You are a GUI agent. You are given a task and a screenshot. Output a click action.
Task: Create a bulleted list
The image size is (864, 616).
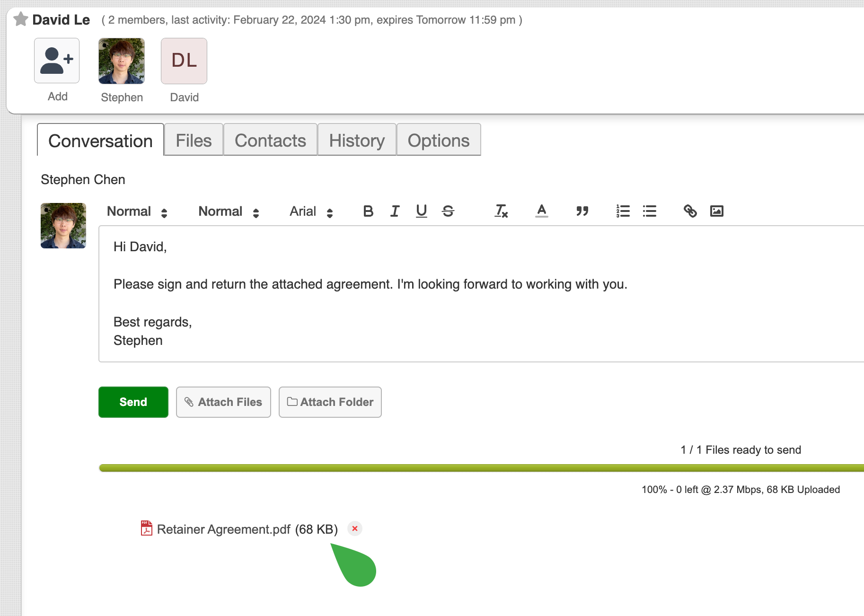coord(649,211)
